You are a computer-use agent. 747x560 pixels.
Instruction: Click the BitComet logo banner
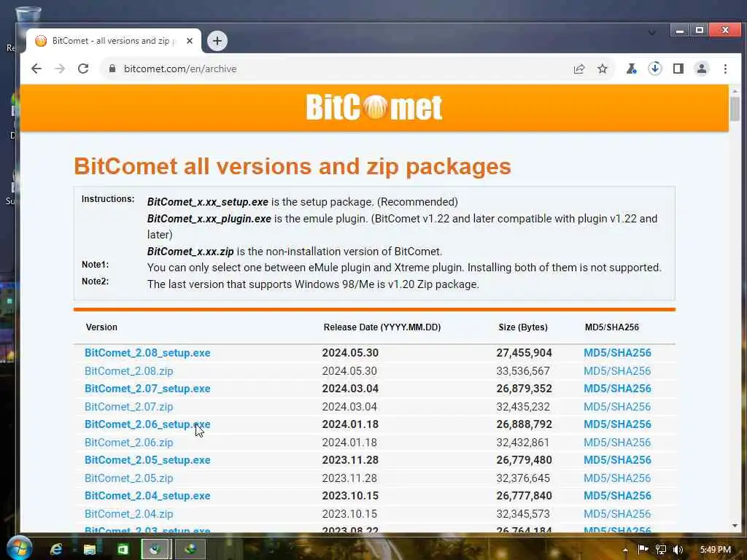[374, 108]
